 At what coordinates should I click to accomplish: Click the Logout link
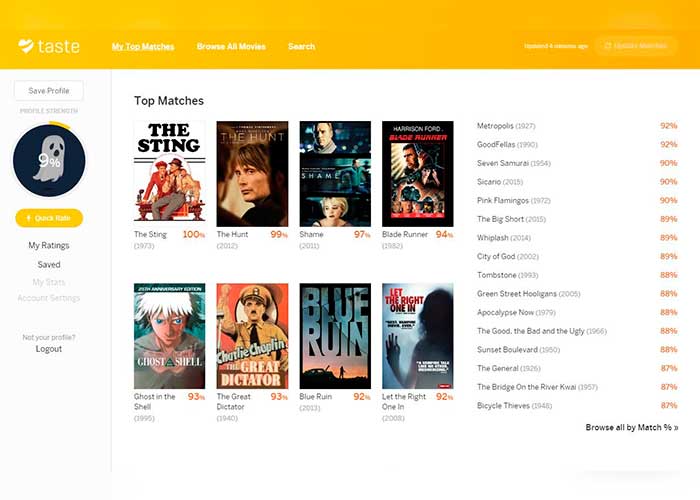tap(48, 349)
